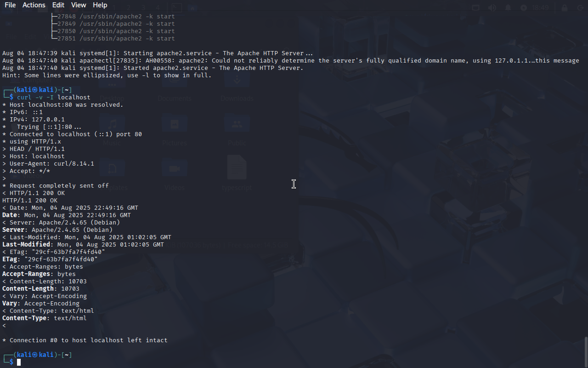Click the faint home folder panel icon

pos(192,8)
